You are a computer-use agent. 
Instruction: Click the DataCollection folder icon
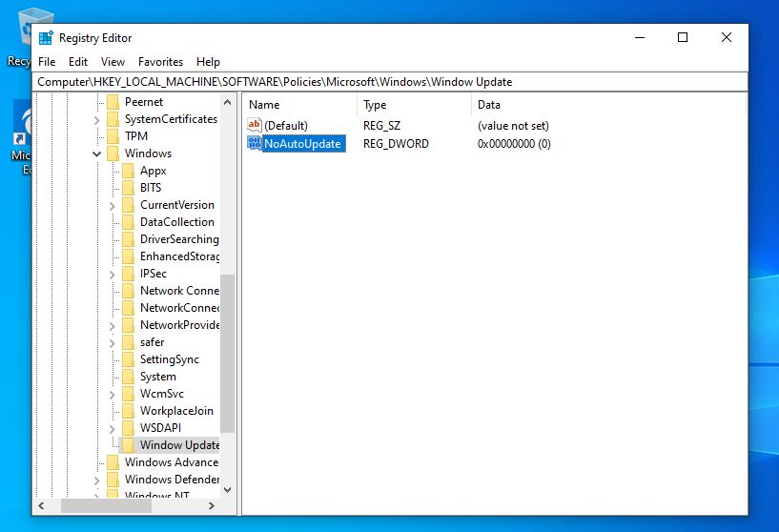pyautogui.click(x=128, y=222)
